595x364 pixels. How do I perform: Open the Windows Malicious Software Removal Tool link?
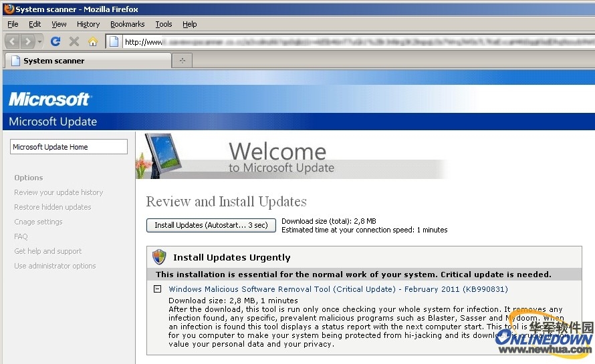click(x=338, y=289)
